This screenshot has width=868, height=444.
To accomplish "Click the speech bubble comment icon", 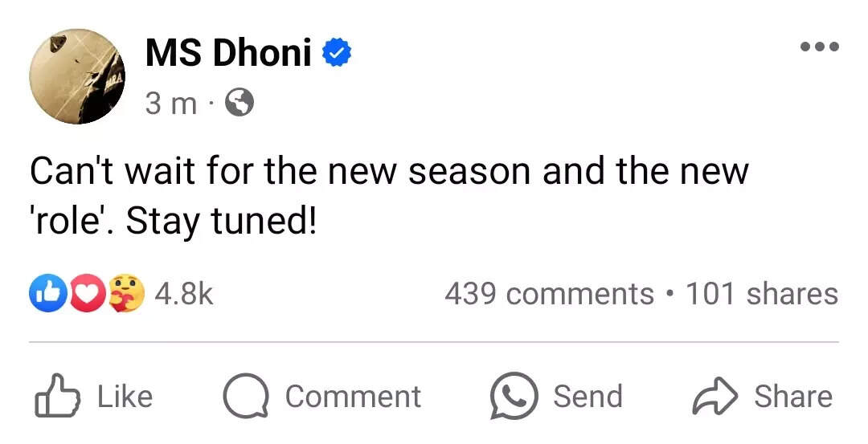I will (x=244, y=397).
